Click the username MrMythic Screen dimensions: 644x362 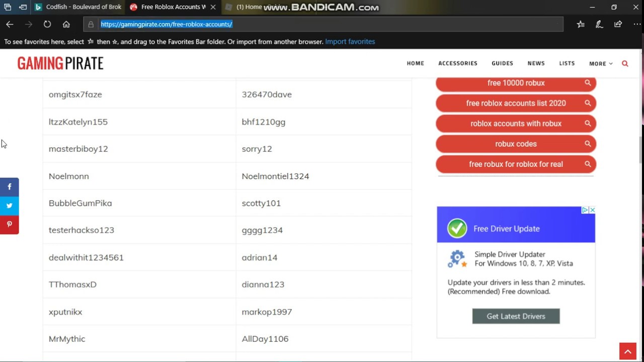tap(67, 339)
